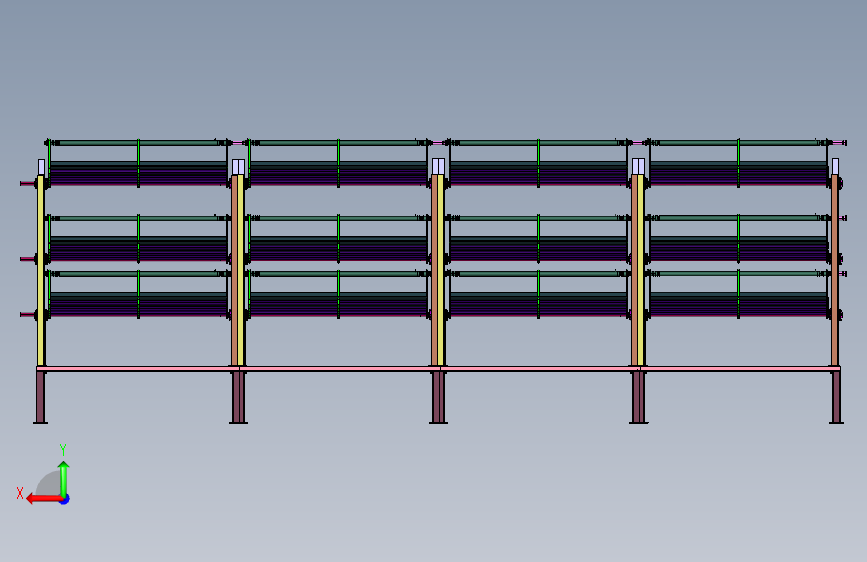Screen dimensions: 867x562
Task: Click the red "X" axis label
Action: [x=20, y=493]
